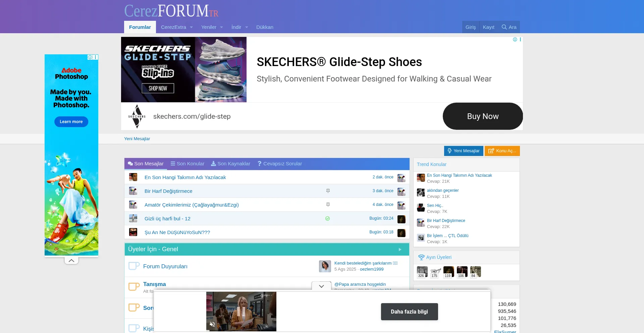The image size is (644, 333).
Task: Click member avatar with 119 badge
Action: click(449, 272)
